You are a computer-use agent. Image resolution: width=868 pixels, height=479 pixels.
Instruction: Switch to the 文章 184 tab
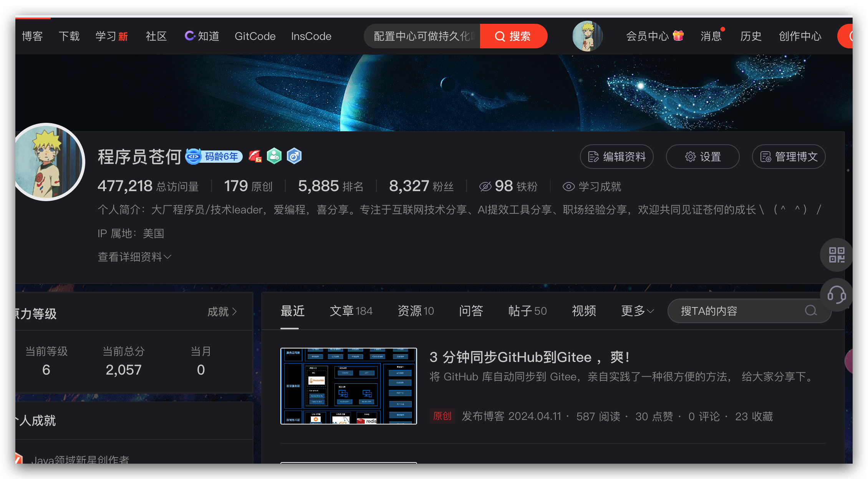351,311
